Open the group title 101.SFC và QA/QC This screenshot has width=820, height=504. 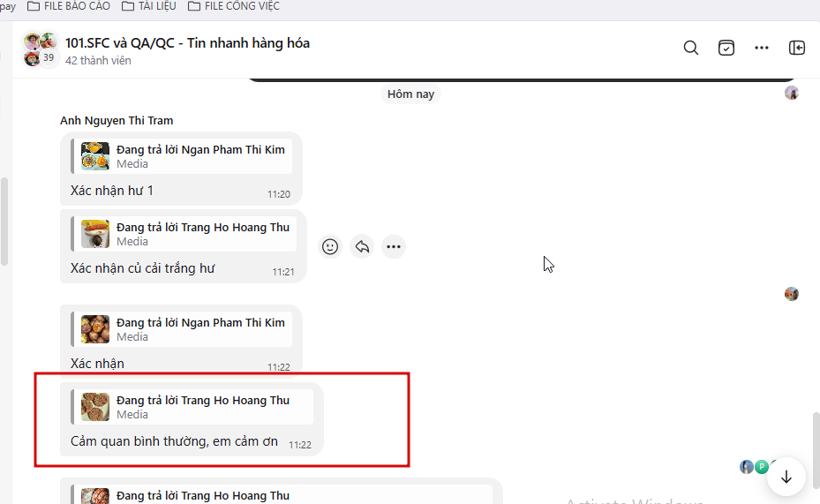point(187,43)
